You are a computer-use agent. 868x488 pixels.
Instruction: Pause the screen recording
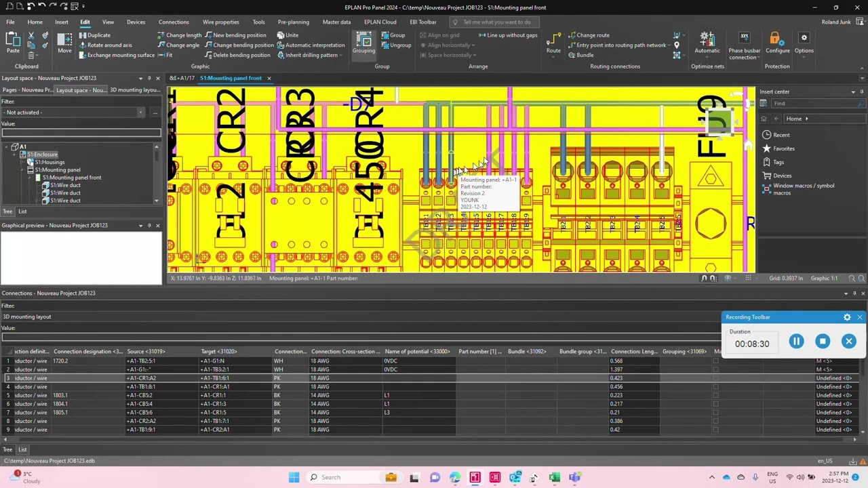click(796, 342)
